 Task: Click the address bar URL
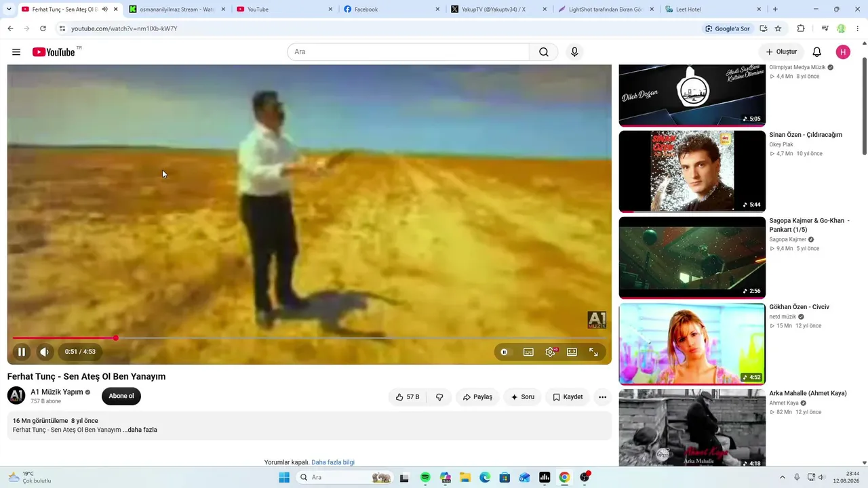(x=124, y=28)
